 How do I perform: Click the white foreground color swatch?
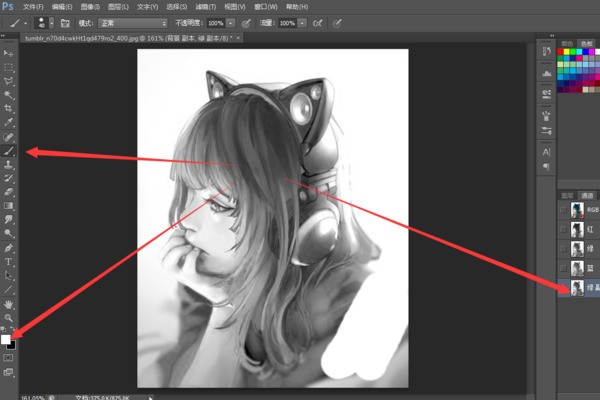coord(6,339)
